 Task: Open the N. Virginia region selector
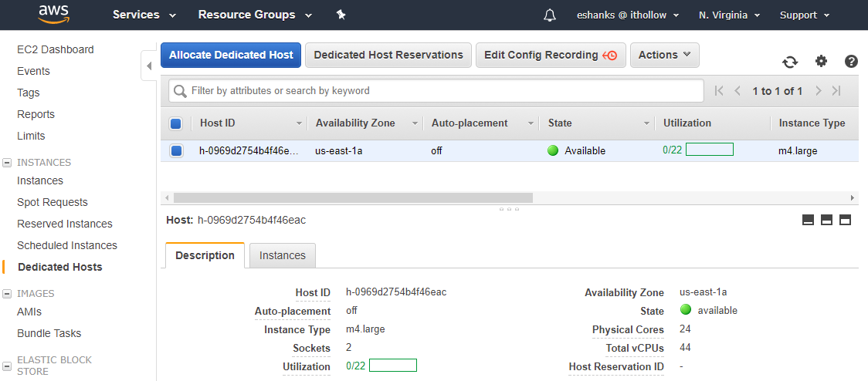[x=728, y=15]
